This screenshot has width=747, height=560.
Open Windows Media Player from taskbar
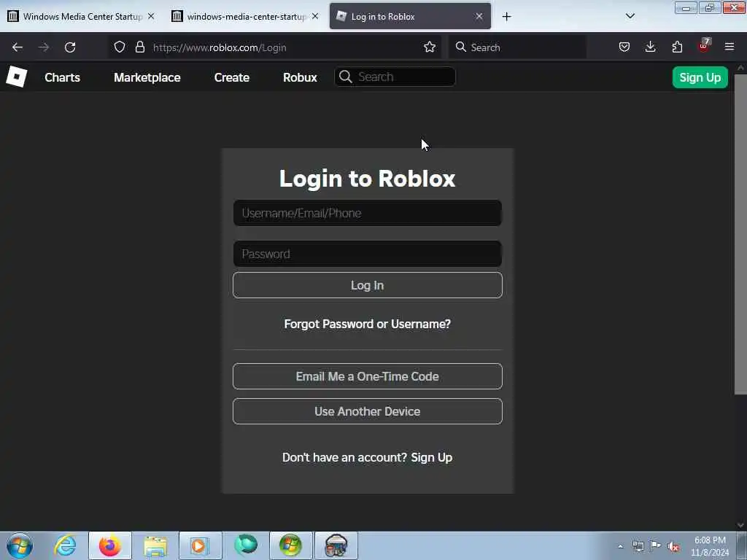[x=200, y=545]
